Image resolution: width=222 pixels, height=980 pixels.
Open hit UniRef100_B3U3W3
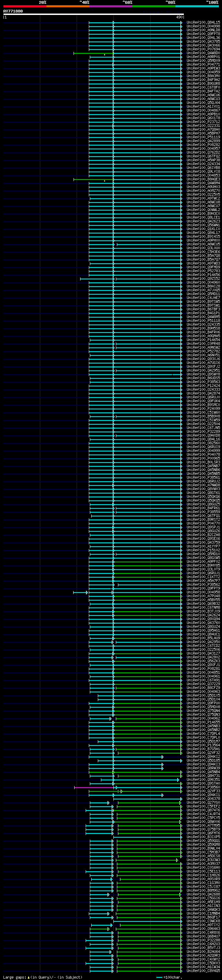(203, 860)
